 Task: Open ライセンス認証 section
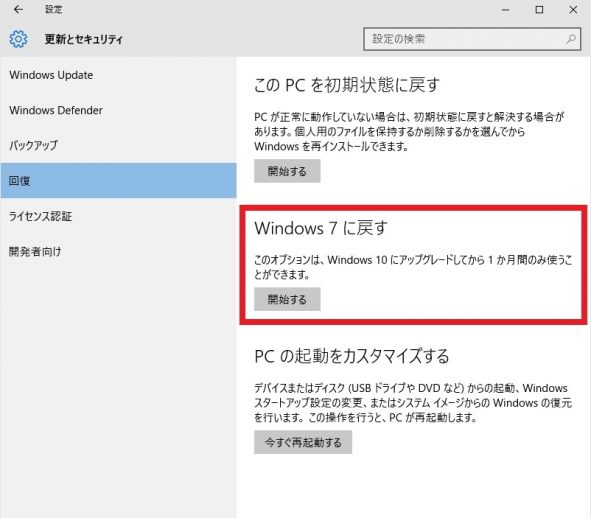[x=118, y=216]
